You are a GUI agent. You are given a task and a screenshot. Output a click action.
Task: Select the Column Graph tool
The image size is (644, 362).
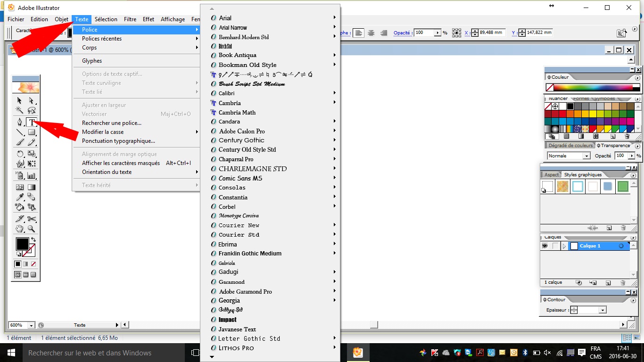coord(32,176)
